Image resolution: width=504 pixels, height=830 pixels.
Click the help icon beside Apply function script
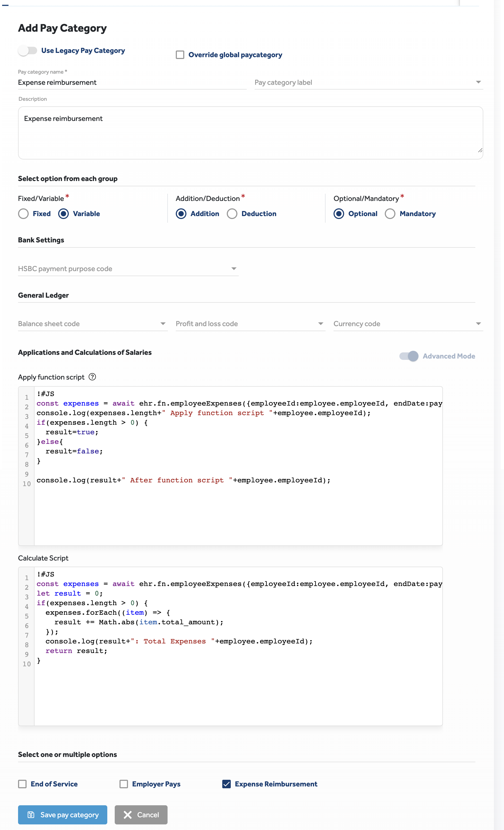pos(92,377)
